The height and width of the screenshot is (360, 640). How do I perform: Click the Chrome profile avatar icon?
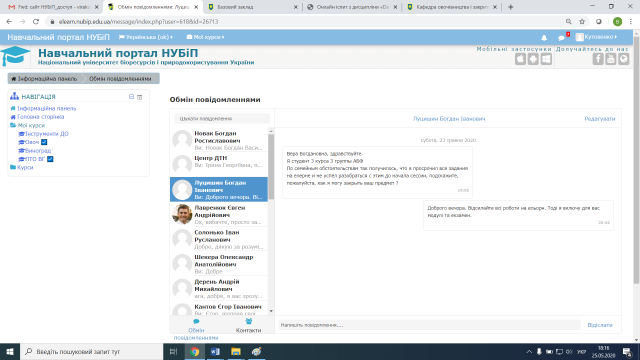(x=617, y=22)
